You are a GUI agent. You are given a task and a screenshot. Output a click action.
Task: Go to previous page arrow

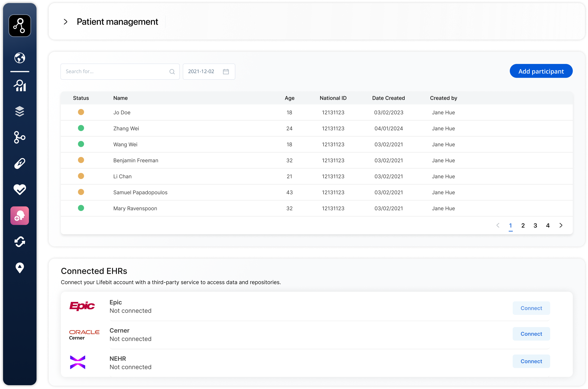click(498, 225)
